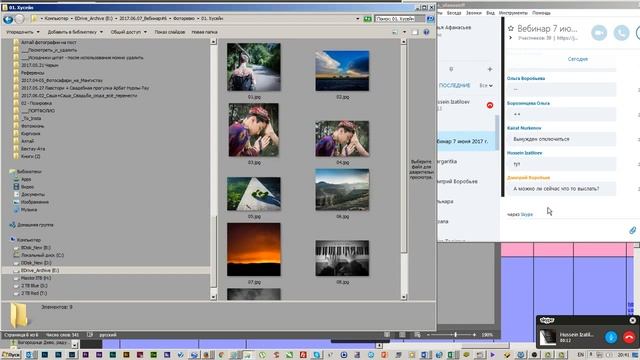
Task: Open the Помощь menu in Skype
Action: coord(541,13)
